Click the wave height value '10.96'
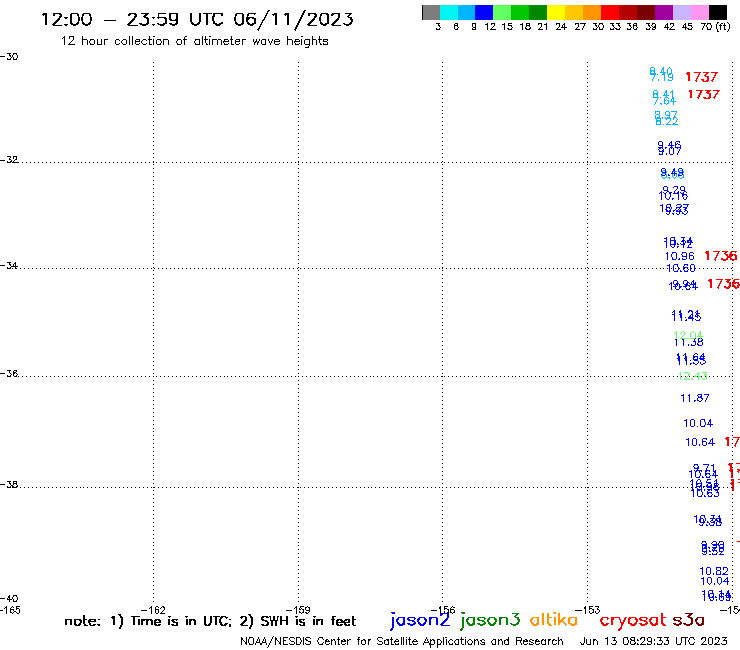The width and height of the screenshot is (740, 650). click(680, 256)
